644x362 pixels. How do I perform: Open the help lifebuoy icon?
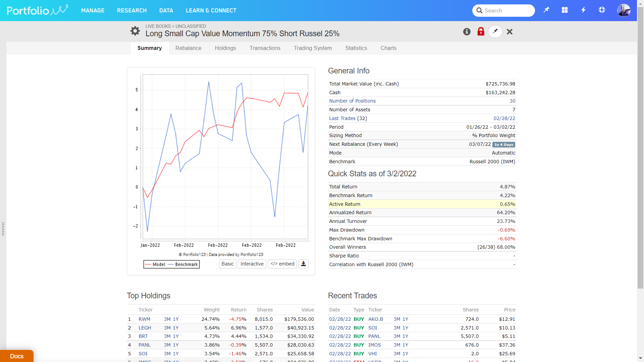(602, 10)
